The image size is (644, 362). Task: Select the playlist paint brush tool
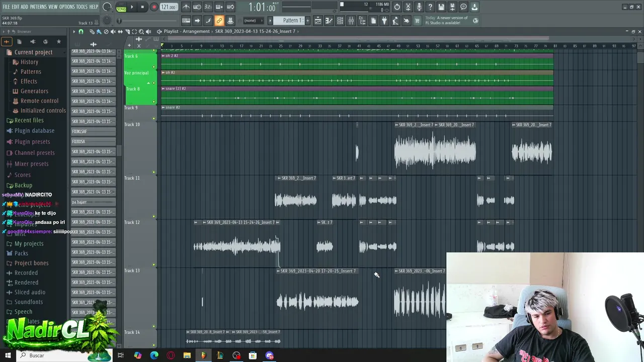99,31
